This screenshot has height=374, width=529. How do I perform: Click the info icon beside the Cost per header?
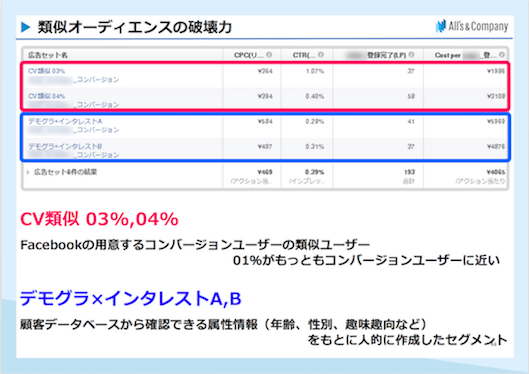[502, 55]
